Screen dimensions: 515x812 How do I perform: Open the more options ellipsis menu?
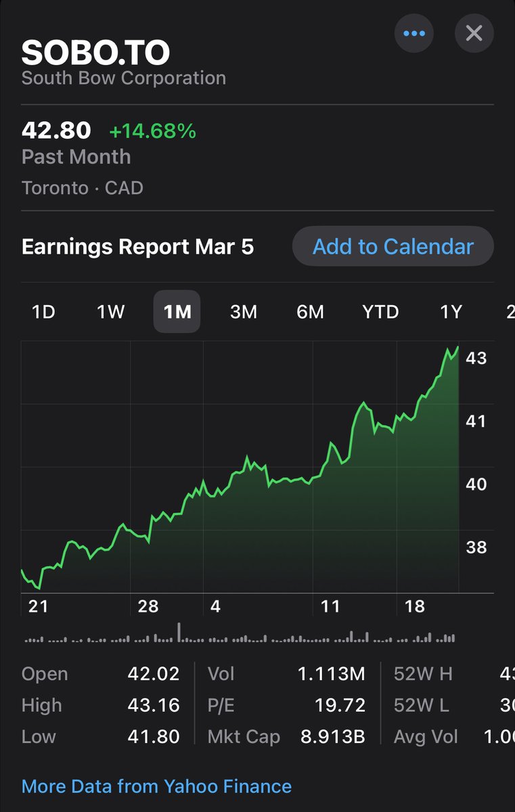click(414, 32)
